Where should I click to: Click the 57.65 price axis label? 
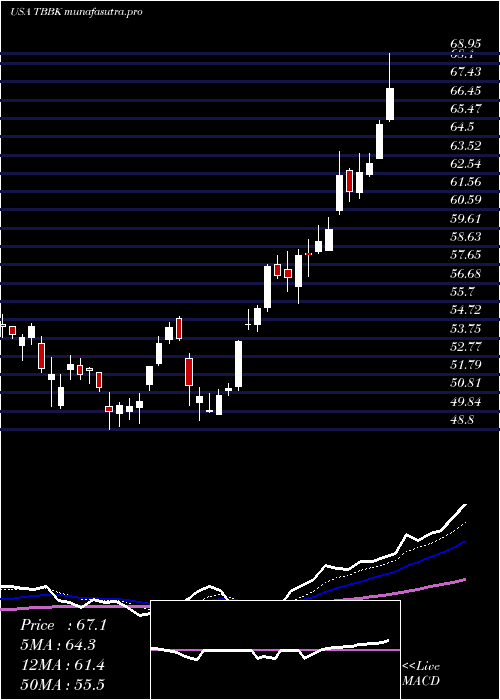tap(466, 255)
